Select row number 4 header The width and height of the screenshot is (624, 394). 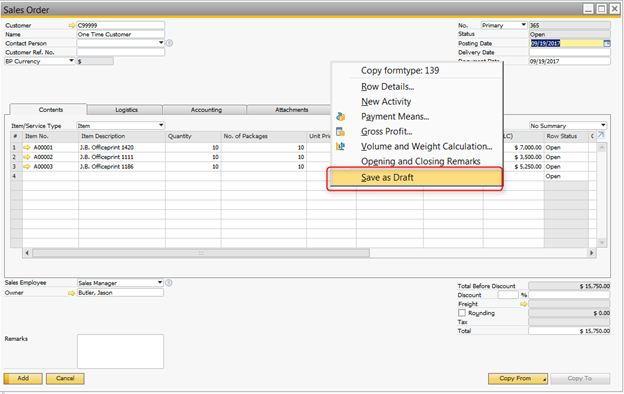(16, 176)
